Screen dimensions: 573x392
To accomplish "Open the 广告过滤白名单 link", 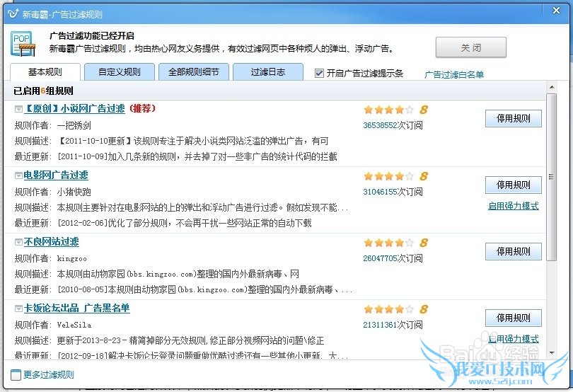I will (x=454, y=74).
